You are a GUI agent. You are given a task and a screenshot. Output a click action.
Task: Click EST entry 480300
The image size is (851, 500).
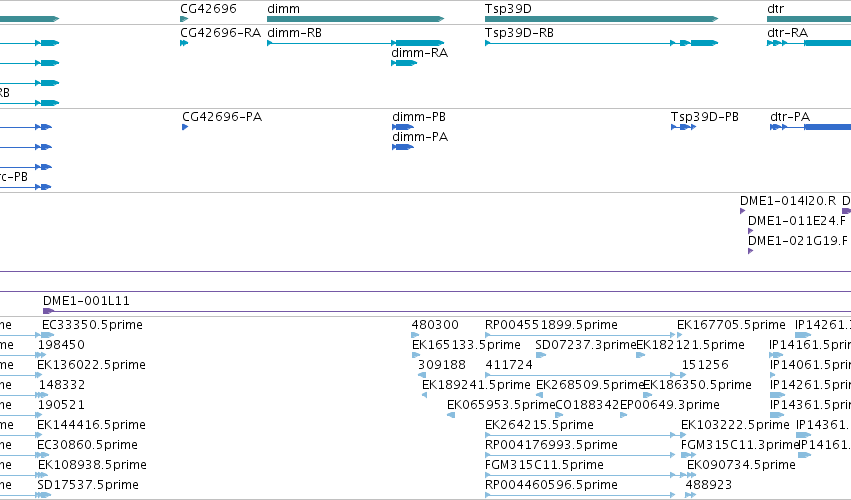(x=435, y=325)
